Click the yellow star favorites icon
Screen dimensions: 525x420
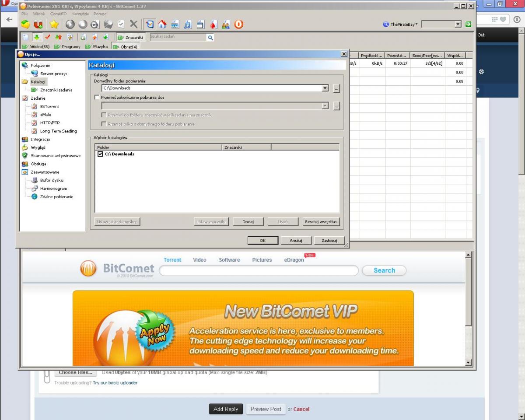54,24
